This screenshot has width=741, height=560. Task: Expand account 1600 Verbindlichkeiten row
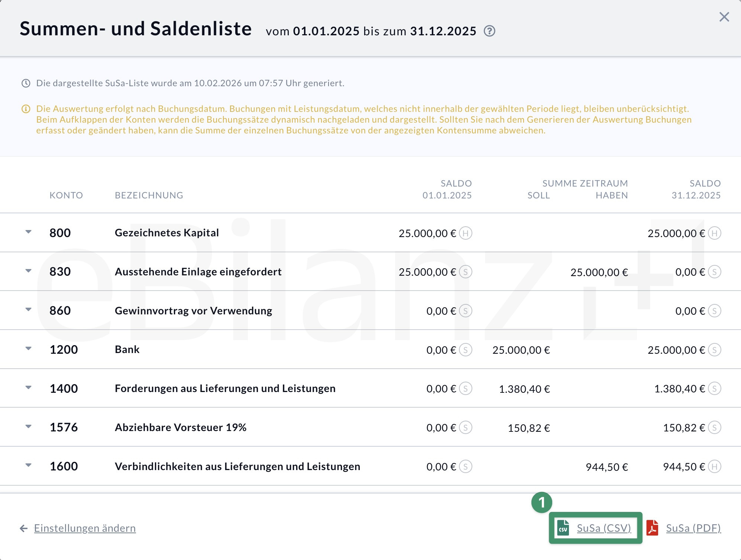[28, 465]
